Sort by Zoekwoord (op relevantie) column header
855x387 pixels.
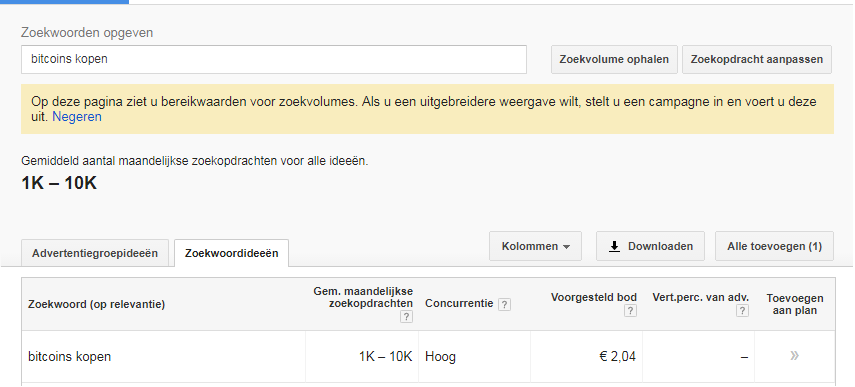point(97,304)
